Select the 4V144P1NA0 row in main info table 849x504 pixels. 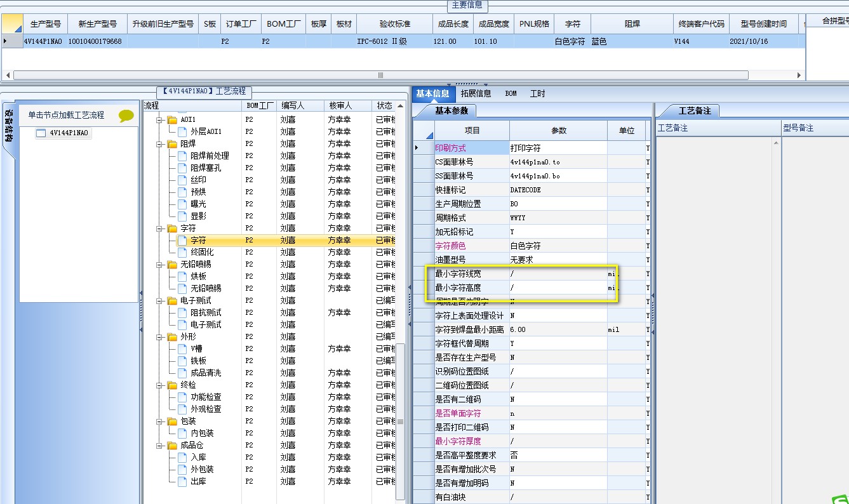(403, 41)
